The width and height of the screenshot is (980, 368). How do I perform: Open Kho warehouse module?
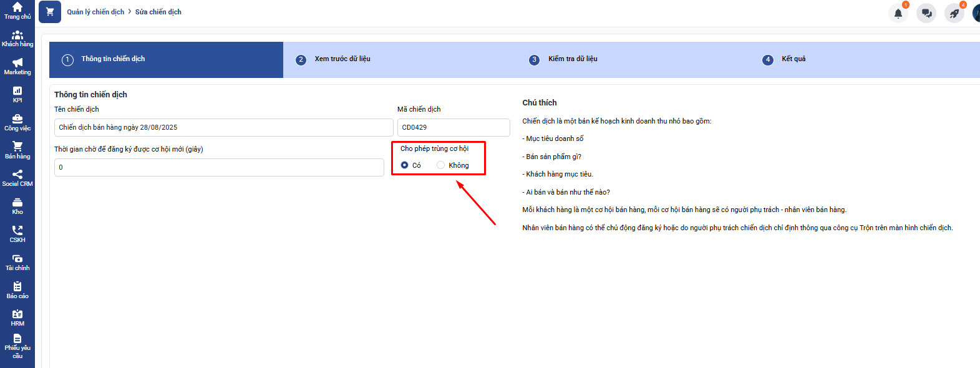pyautogui.click(x=17, y=206)
